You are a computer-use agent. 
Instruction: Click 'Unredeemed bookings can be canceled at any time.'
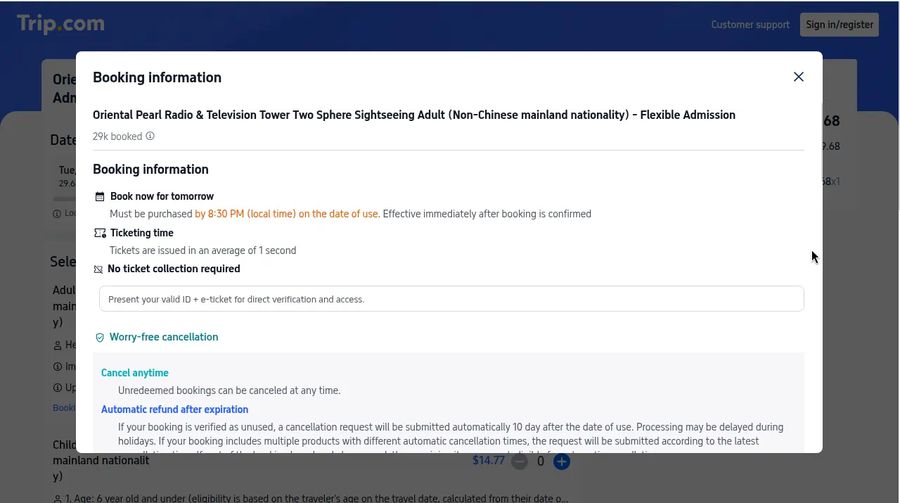(229, 390)
